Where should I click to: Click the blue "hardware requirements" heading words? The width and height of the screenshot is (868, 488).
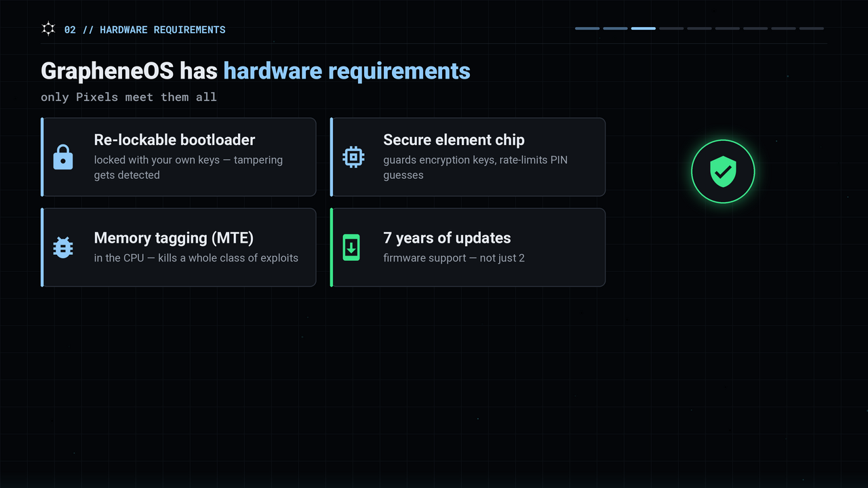pos(347,70)
